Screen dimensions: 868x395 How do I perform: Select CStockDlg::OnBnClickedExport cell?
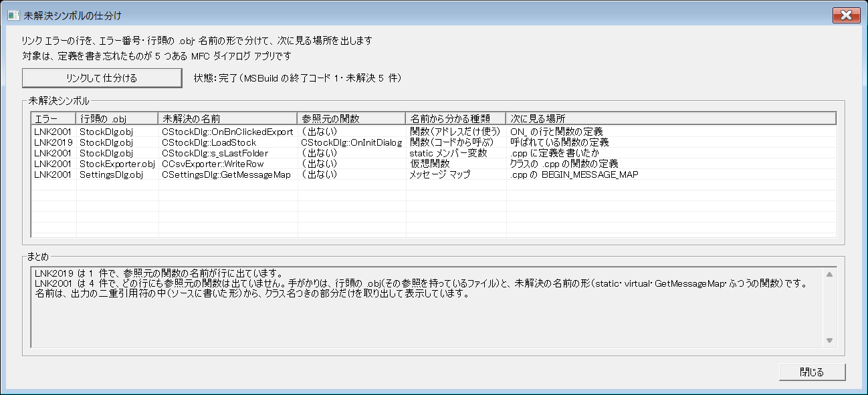pos(227,132)
